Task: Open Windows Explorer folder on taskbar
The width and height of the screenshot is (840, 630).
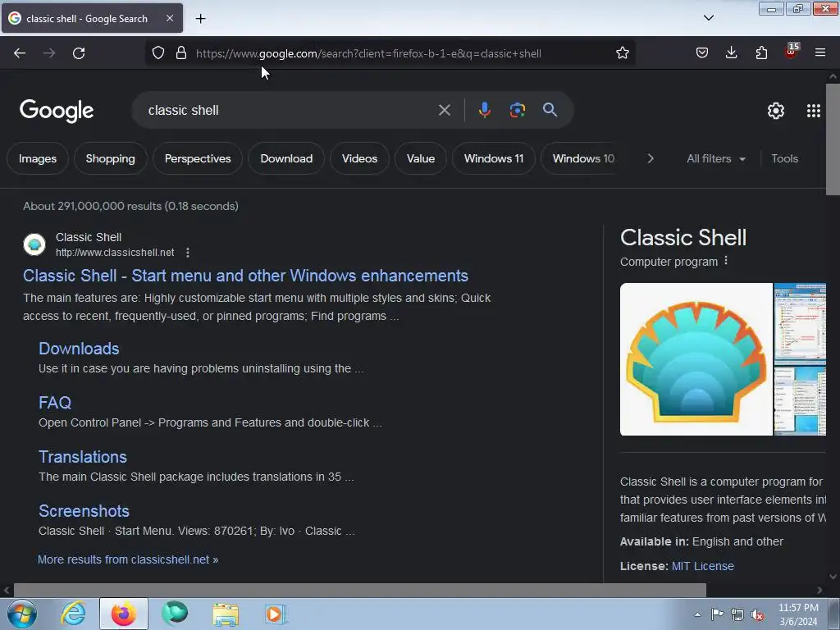Action: [x=226, y=614]
